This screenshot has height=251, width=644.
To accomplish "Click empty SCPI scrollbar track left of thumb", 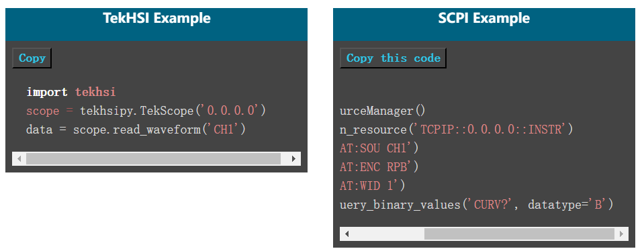I will (x=389, y=234).
